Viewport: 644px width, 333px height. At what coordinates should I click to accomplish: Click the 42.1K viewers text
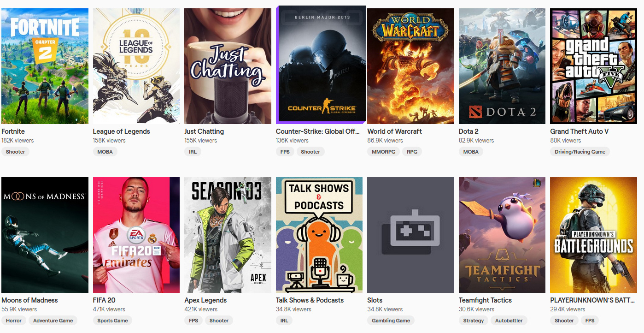[x=201, y=309]
